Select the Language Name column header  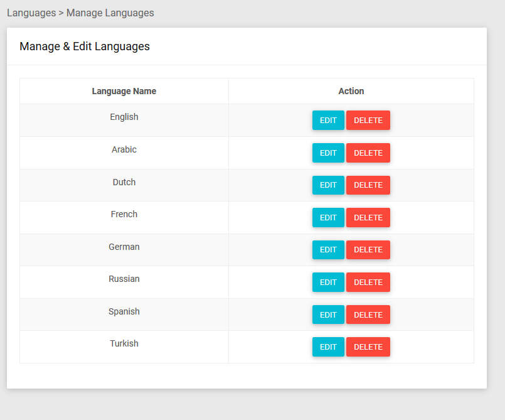pos(124,91)
